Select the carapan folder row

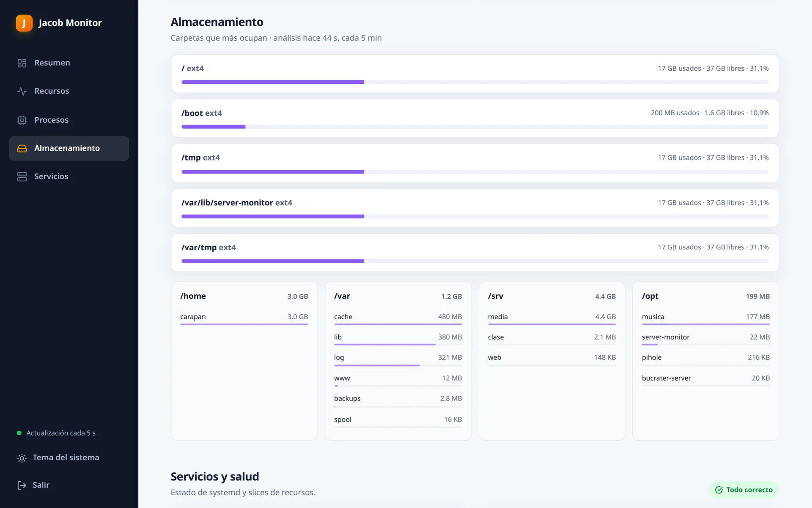244,319
